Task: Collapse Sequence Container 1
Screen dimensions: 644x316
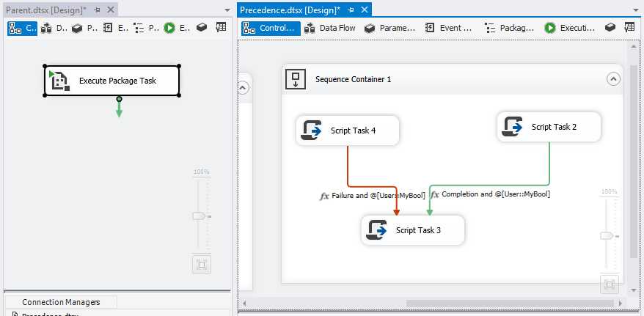Action: coord(614,78)
